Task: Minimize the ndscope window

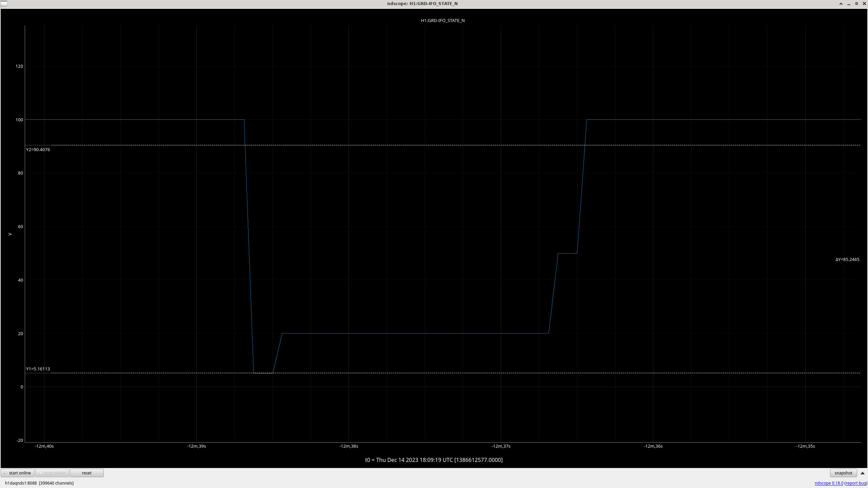Action: tap(849, 4)
